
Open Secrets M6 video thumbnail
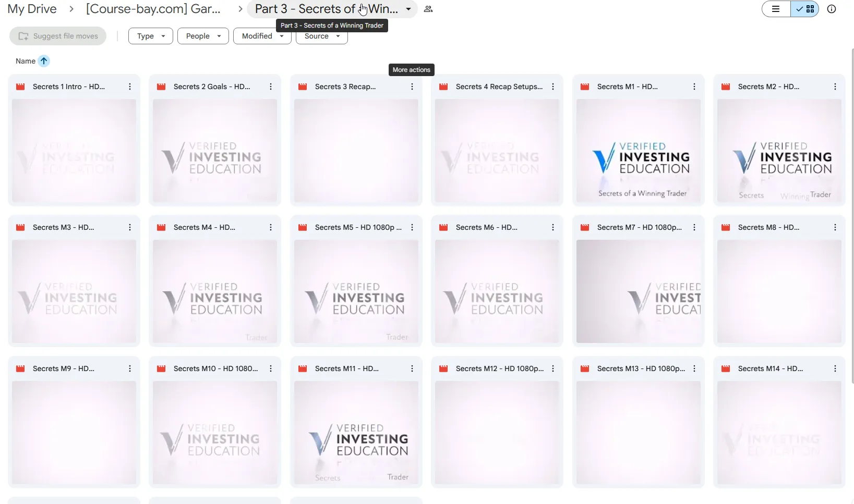click(497, 291)
